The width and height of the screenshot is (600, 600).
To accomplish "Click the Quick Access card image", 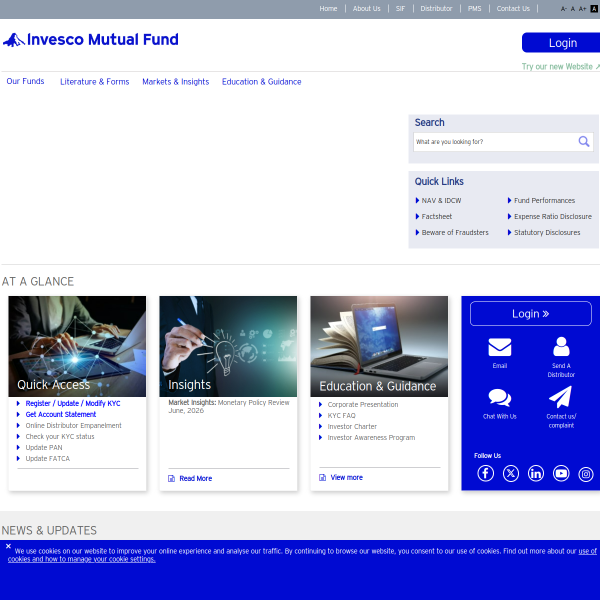I will tap(77, 346).
